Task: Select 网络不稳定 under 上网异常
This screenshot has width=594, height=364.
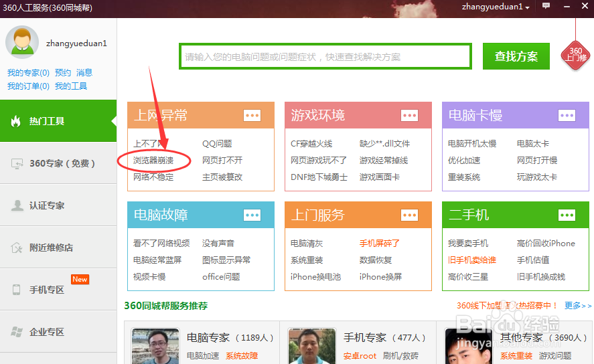Action: (153, 177)
